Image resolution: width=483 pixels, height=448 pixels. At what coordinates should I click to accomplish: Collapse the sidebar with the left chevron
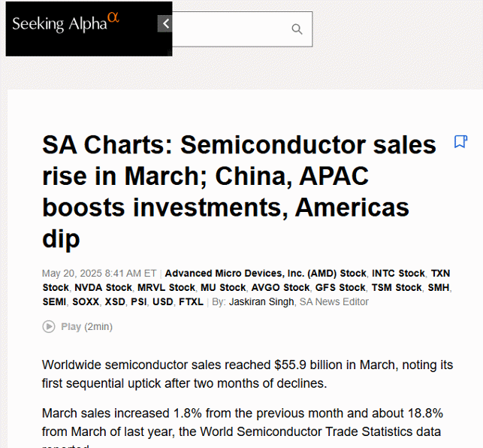tap(165, 23)
